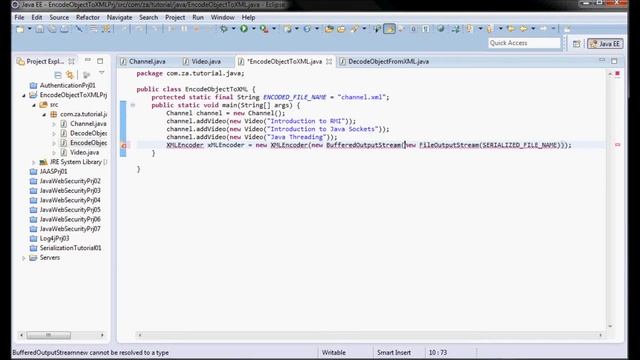Close the Project Explorer view
Screen dimensions: 640x360
pos(71,61)
